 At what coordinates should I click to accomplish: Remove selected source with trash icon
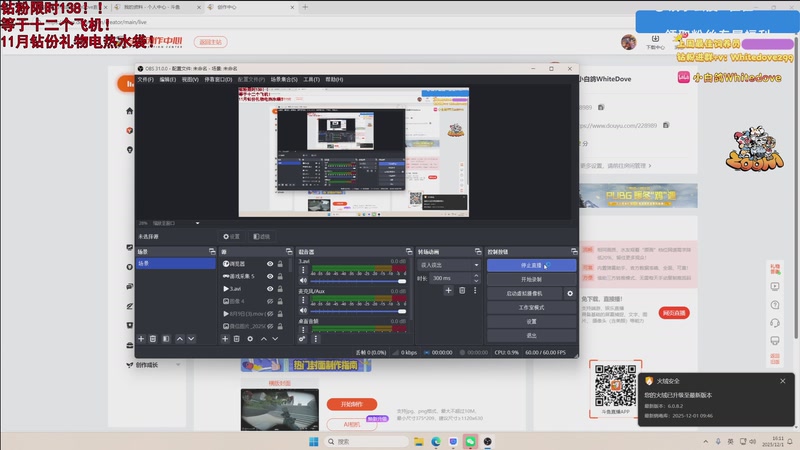coord(237,339)
